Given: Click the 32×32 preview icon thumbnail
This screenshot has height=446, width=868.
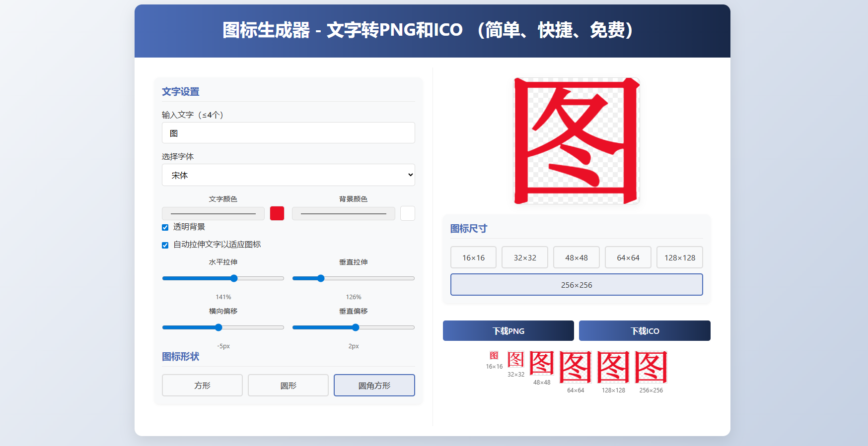Looking at the screenshot, I should pos(515,359).
